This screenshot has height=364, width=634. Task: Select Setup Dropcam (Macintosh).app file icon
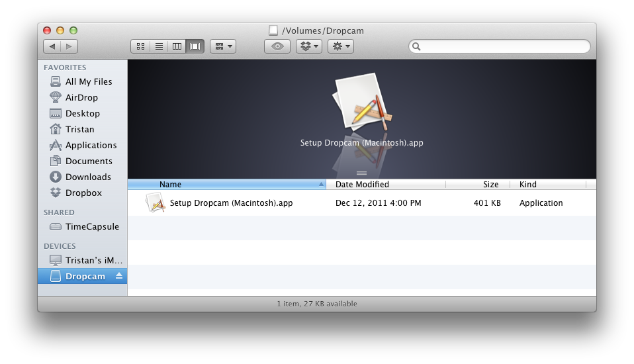click(156, 203)
